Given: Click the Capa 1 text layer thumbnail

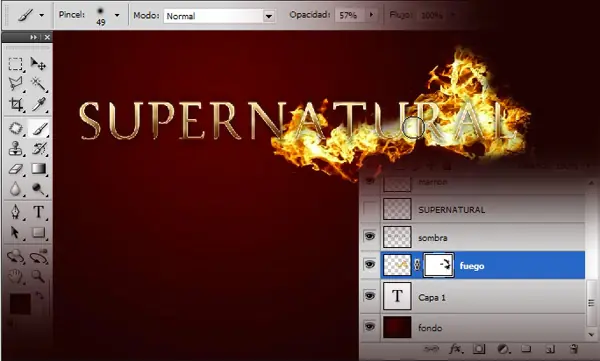Looking at the screenshot, I should [397, 296].
